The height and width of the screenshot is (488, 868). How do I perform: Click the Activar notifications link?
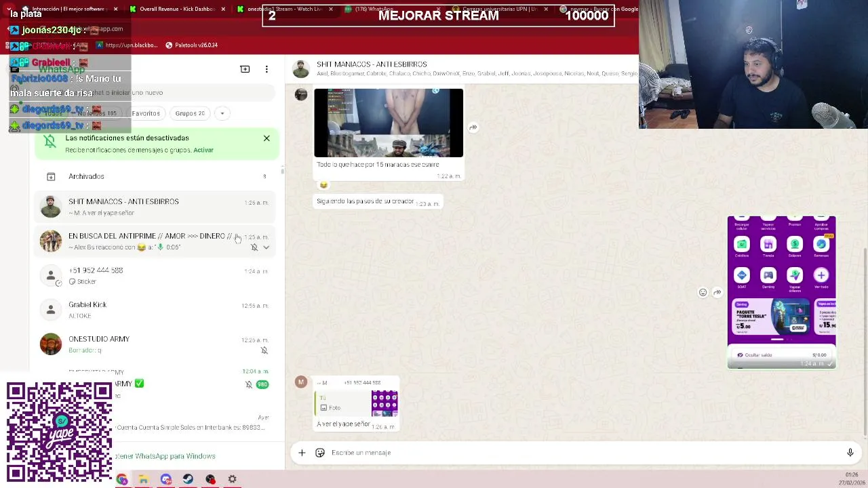coord(203,150)
